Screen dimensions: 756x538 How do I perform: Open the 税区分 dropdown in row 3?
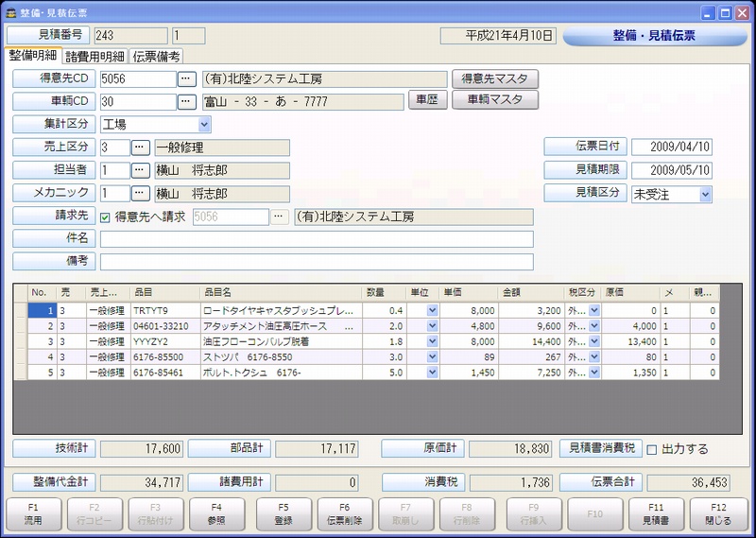click(x=594, y=341)
